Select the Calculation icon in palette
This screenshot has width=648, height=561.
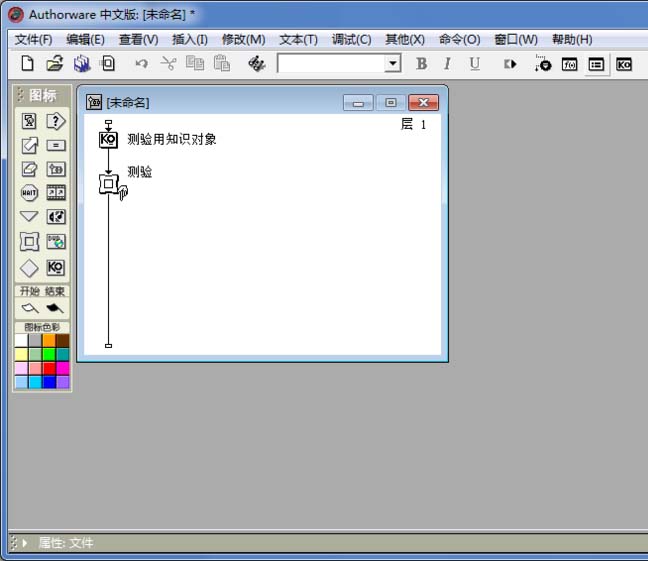pyautogui.click(x=56, y=146)
